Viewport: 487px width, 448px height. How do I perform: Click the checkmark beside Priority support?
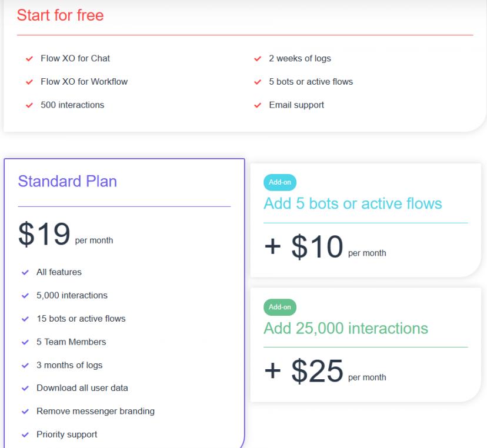tap(25, 434)
